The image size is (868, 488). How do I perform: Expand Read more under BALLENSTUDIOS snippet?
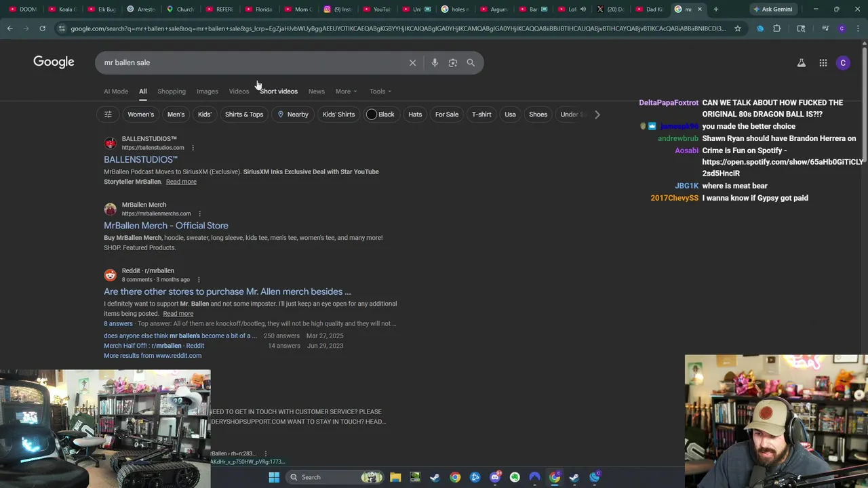tap(181, 182)
